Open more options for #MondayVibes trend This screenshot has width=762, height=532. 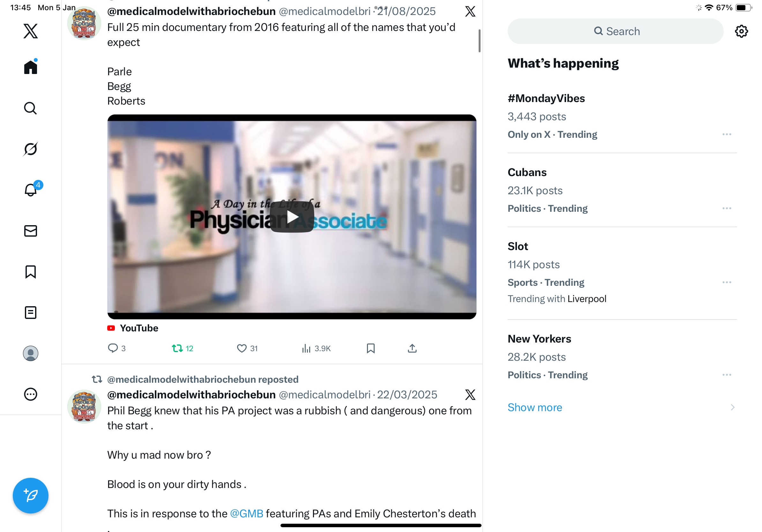[727, 134]
